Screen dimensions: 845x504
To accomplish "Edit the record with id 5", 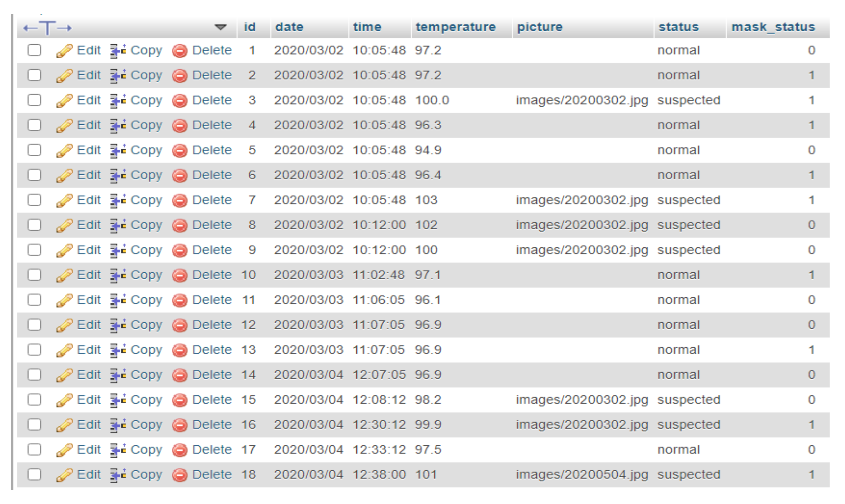I will pyautogui.click(x=89, y=150).
